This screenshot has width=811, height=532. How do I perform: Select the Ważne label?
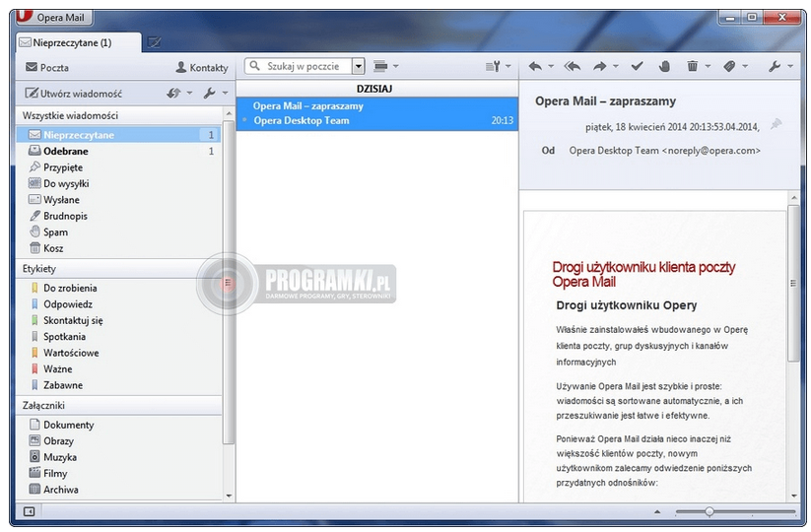coord(118,369)
